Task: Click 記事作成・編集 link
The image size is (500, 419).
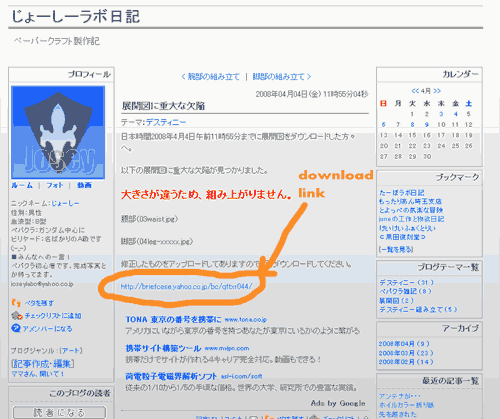Action: pyautogui.click(x=43, y=363)
